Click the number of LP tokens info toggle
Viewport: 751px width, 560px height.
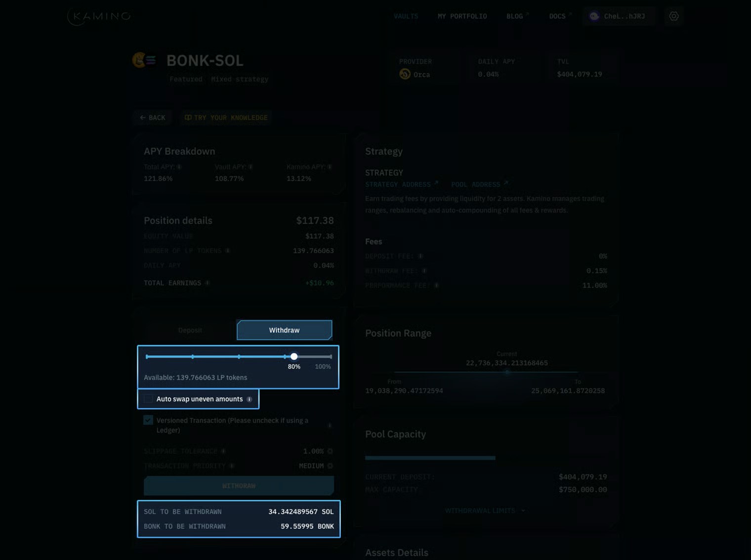tap(228, 251)
